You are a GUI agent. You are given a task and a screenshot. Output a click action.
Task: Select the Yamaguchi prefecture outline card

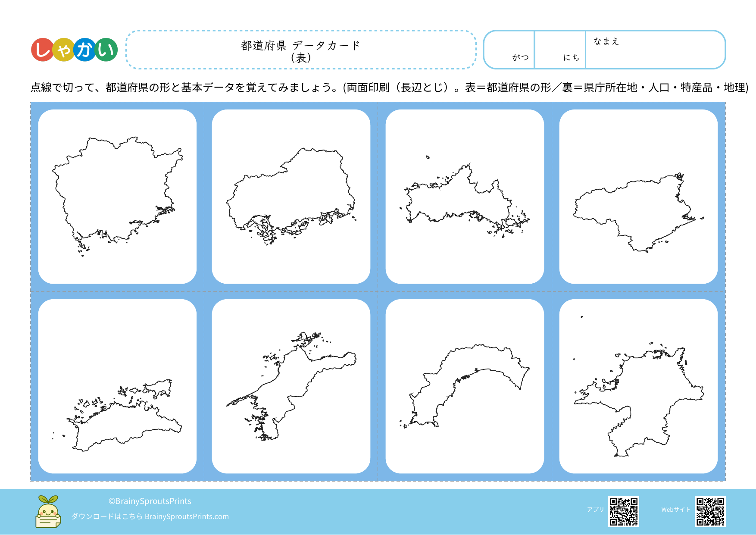click(465, 197)
